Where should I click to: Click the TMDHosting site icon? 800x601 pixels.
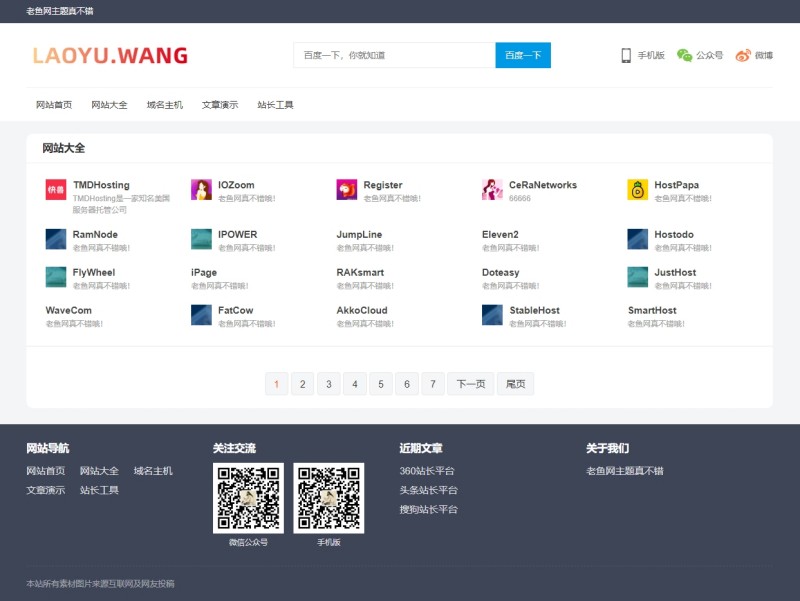point(56,190)
